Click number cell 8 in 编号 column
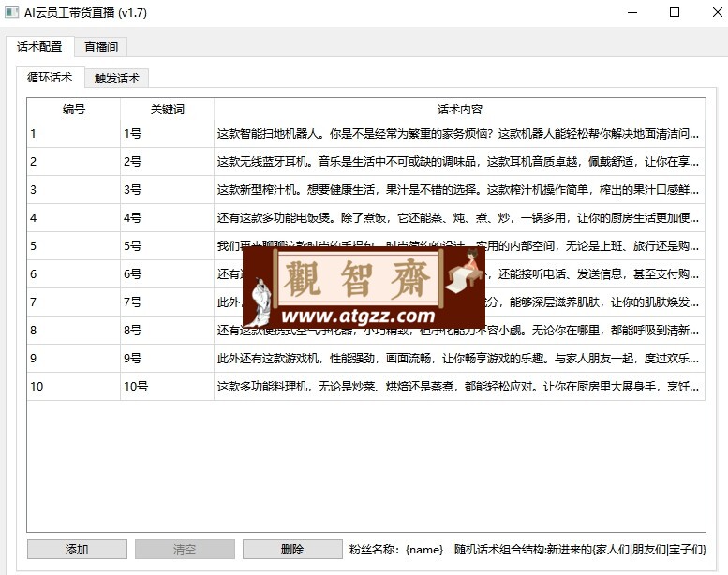 [x=74, y=330]
